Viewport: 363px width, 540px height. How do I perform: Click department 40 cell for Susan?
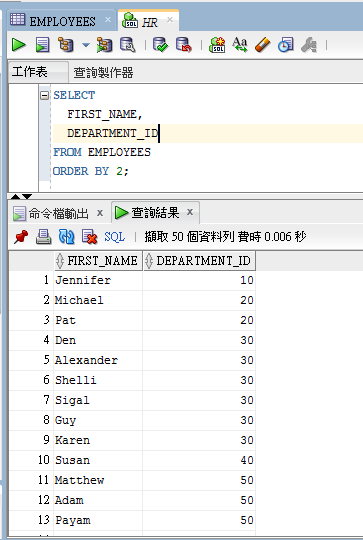point(199,460)
